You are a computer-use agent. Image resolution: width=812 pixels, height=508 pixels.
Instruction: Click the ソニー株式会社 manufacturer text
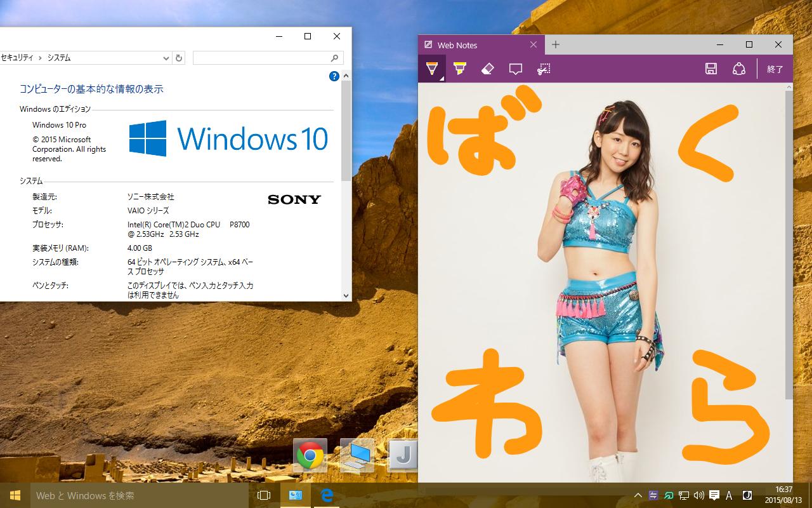tap(150, 197)
